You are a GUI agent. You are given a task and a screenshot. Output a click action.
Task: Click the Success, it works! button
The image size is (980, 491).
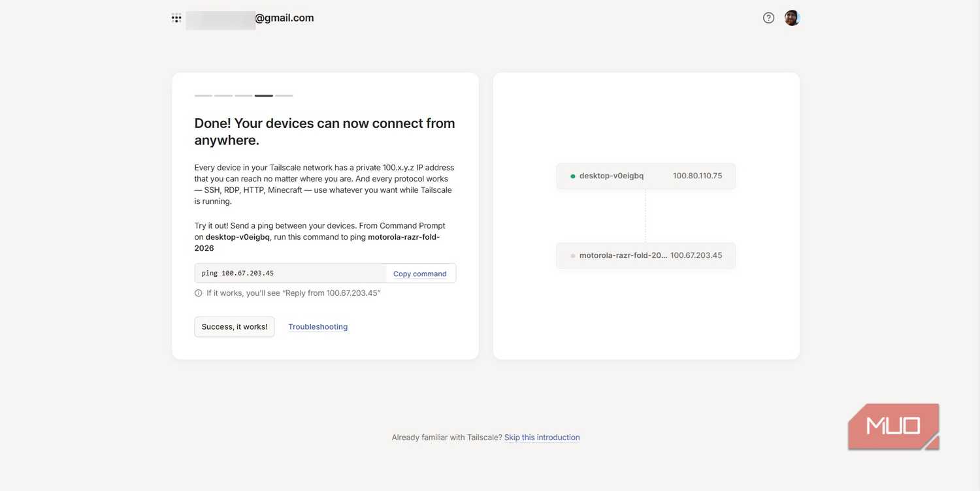(235, 326)
